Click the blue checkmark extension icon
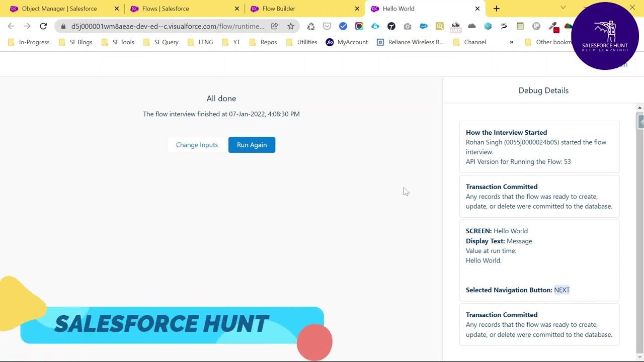 pos(343,26)
